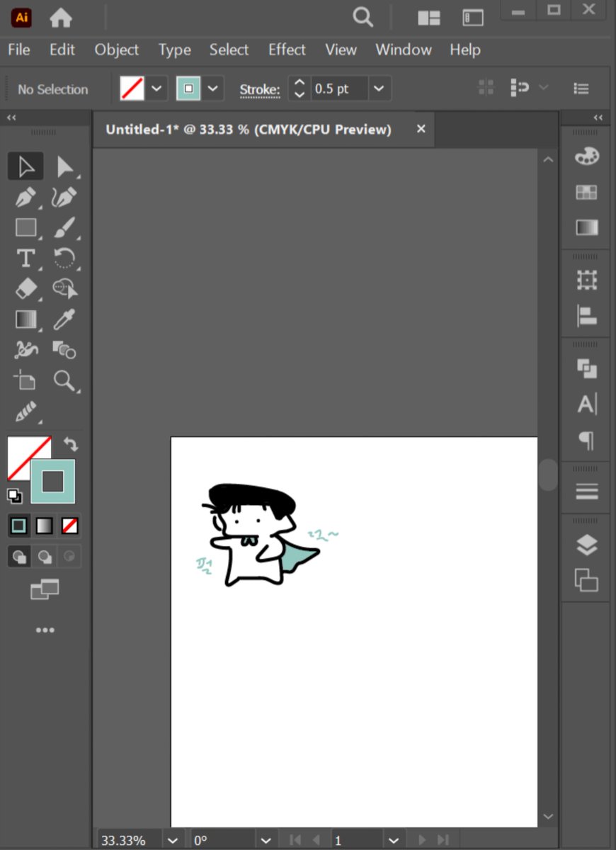Screen dimensions: 616x850
Task: Select the Eraser tool
Action: point(26,289)
